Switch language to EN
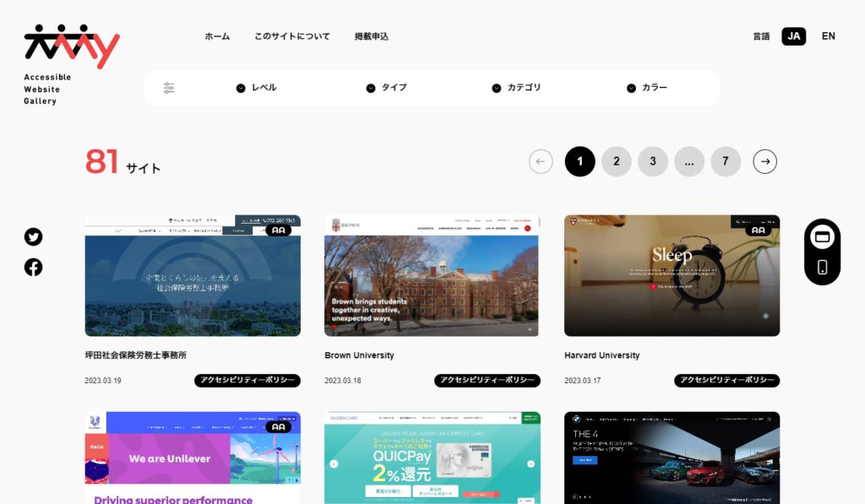 click(828, 36)
